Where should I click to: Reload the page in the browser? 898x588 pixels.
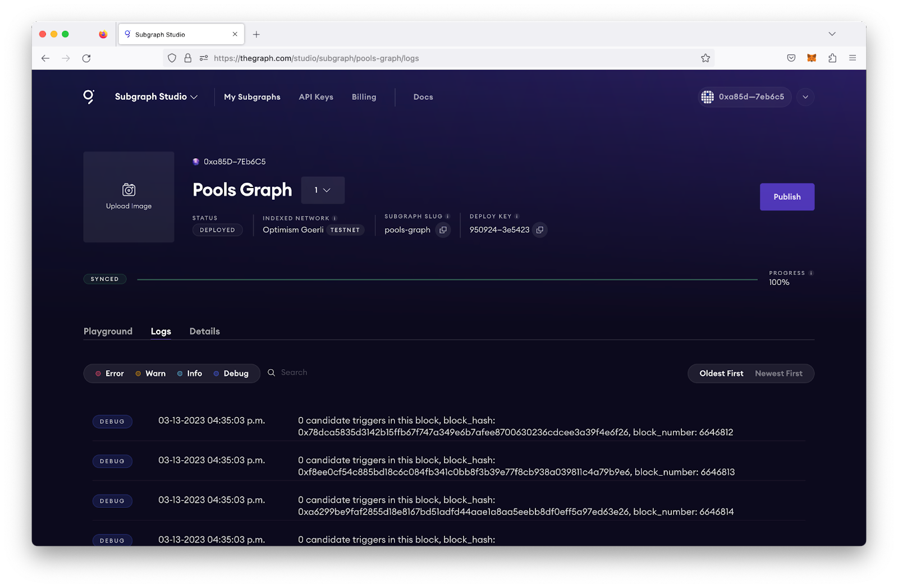click(86, 58)
